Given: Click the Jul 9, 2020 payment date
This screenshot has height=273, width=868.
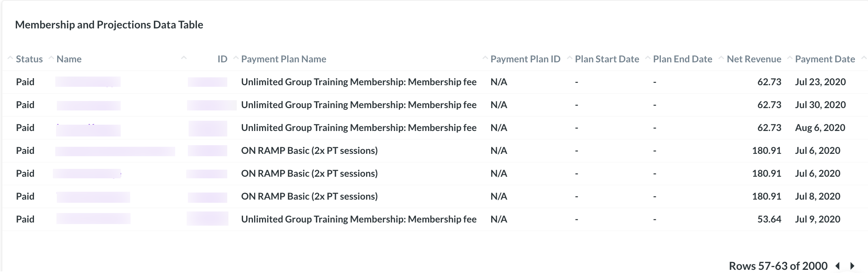Looking at the screenshot, I should pyautogui.click(x=817, y=219).
